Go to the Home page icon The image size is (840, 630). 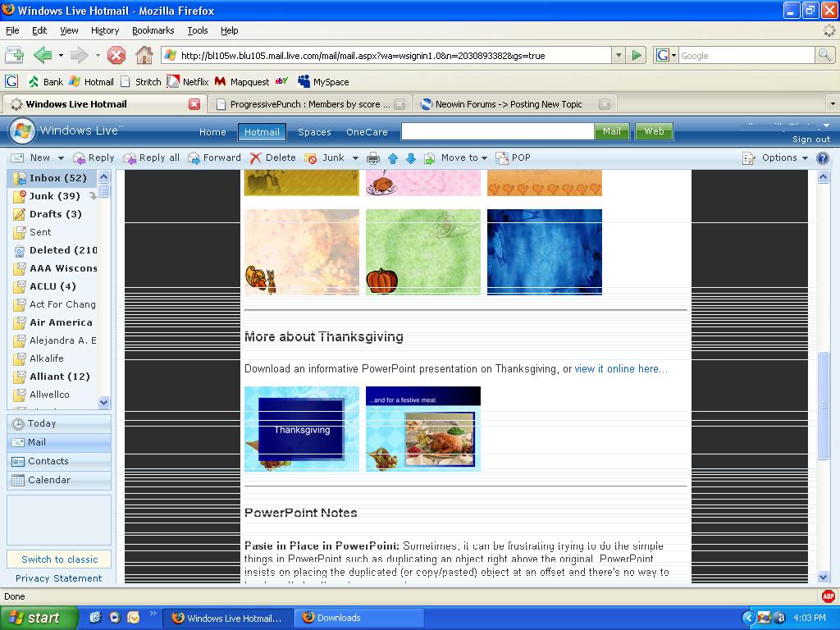(144, 55)
